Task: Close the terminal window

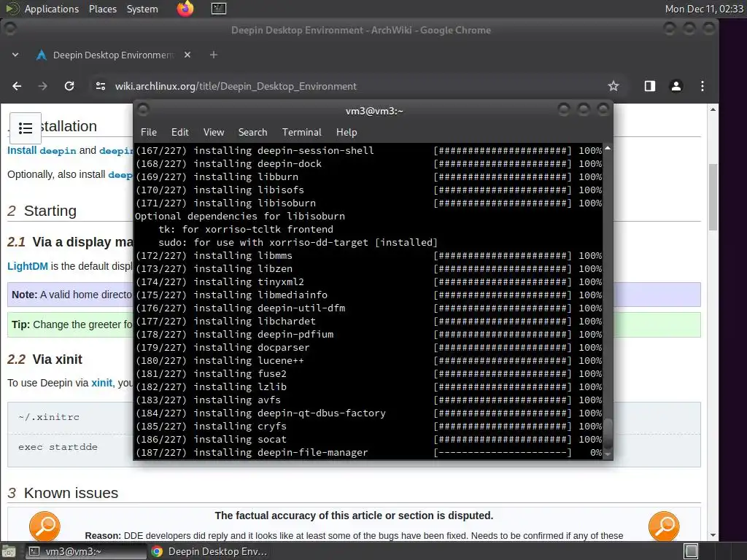Action: 603,110
